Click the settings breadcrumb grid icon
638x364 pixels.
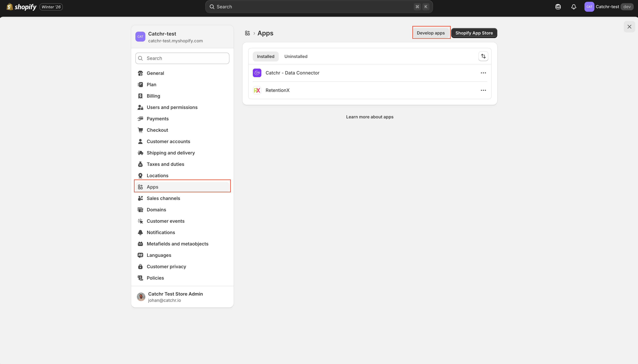[x=247, y=33]
